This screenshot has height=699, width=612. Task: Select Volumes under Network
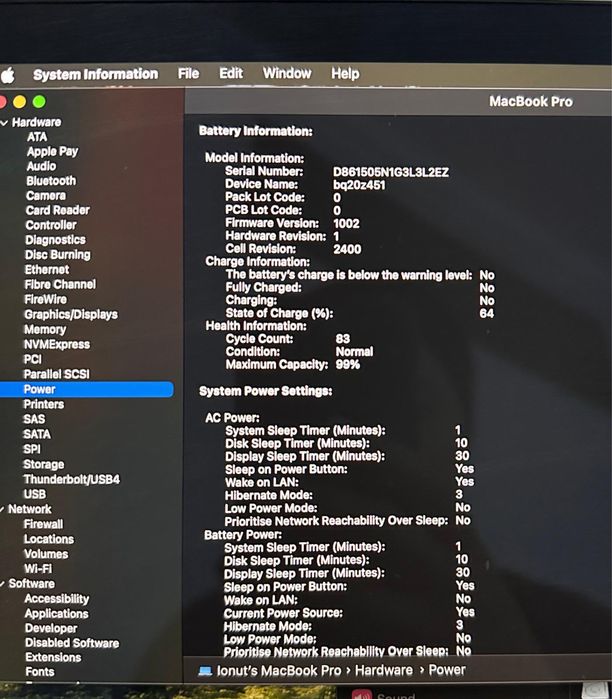click(x=46, y=554)
